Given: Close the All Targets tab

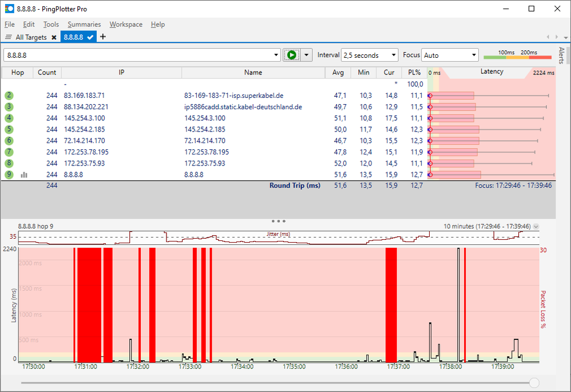Looking at the screenshot, I should [54, 37].
